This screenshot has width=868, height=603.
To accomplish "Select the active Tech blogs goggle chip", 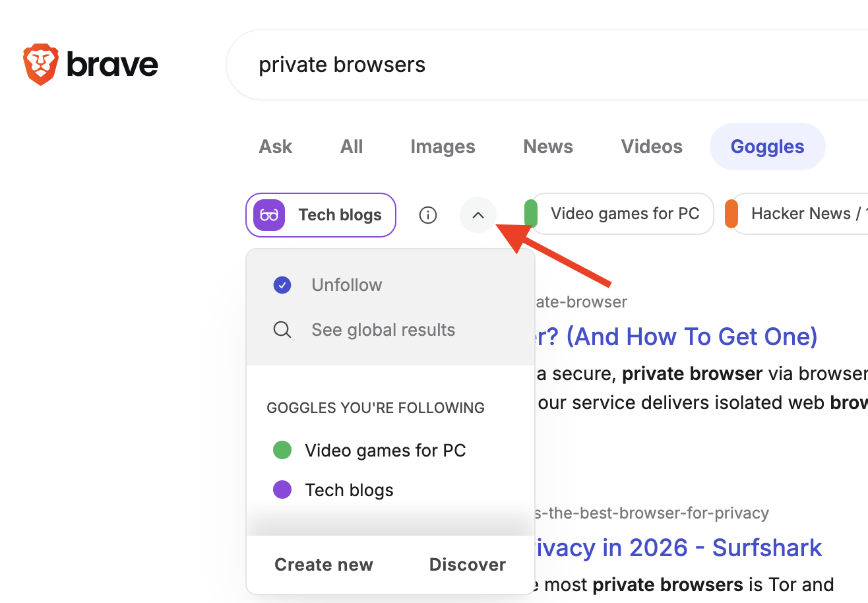I will [x=321, y=215].
